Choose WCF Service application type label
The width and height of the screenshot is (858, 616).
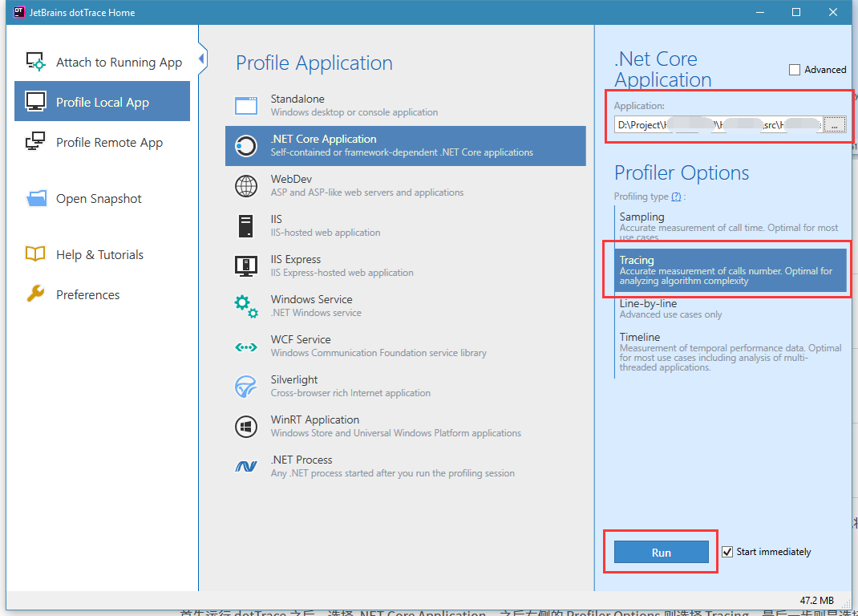pyautogui.click(x=301, y=339)
